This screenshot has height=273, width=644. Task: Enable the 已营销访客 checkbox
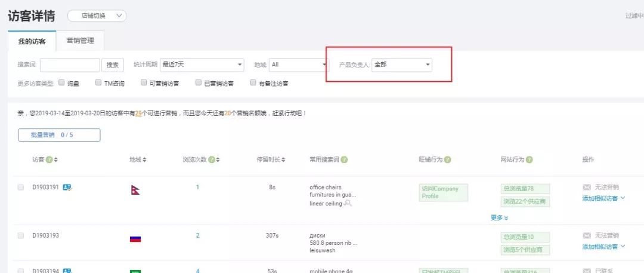click(x=199, y=82)
